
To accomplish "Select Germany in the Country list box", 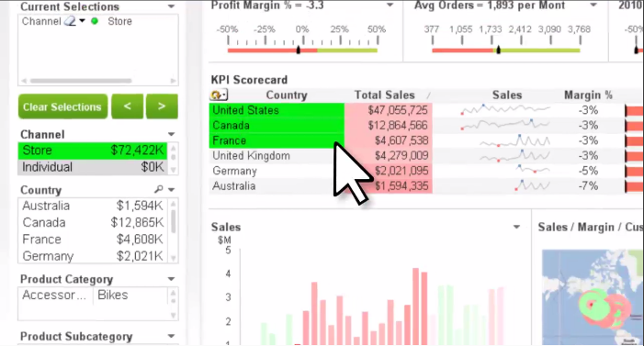I will (x=93, y=256).
